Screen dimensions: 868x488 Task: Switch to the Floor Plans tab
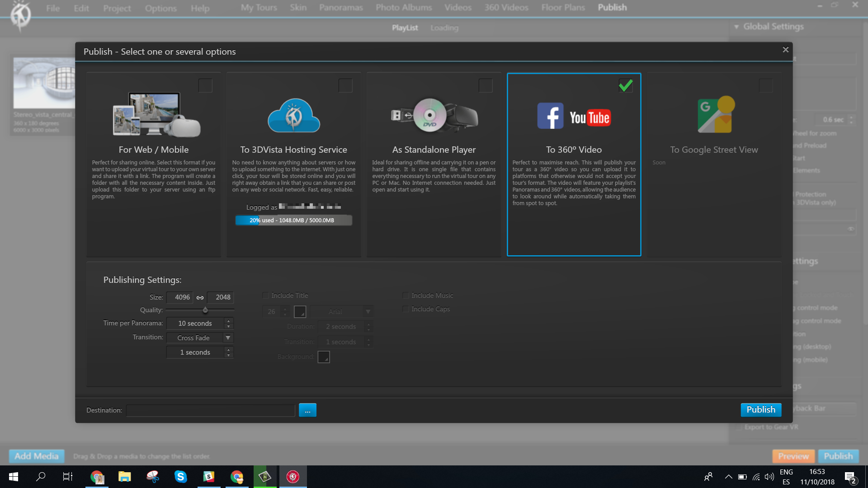(563, 8)
